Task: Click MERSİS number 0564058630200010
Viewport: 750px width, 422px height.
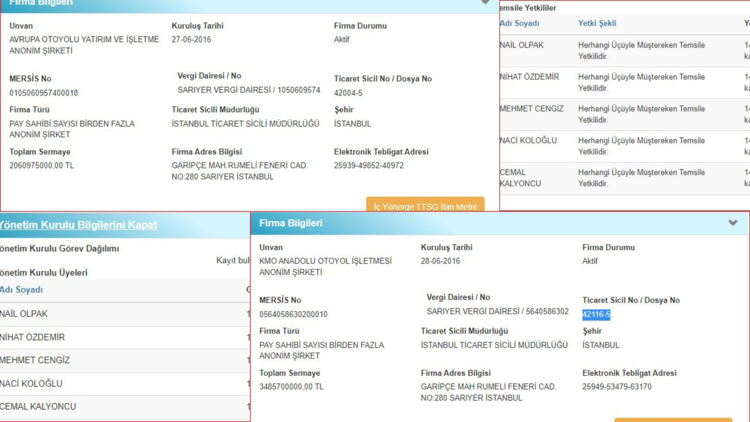Action: [x=293, y=314]
